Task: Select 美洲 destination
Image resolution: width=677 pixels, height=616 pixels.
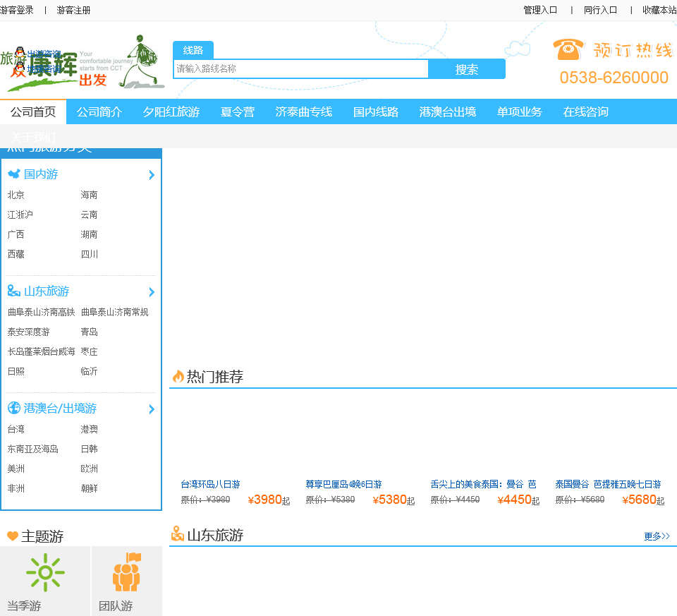Action: [x=16, y=469]
